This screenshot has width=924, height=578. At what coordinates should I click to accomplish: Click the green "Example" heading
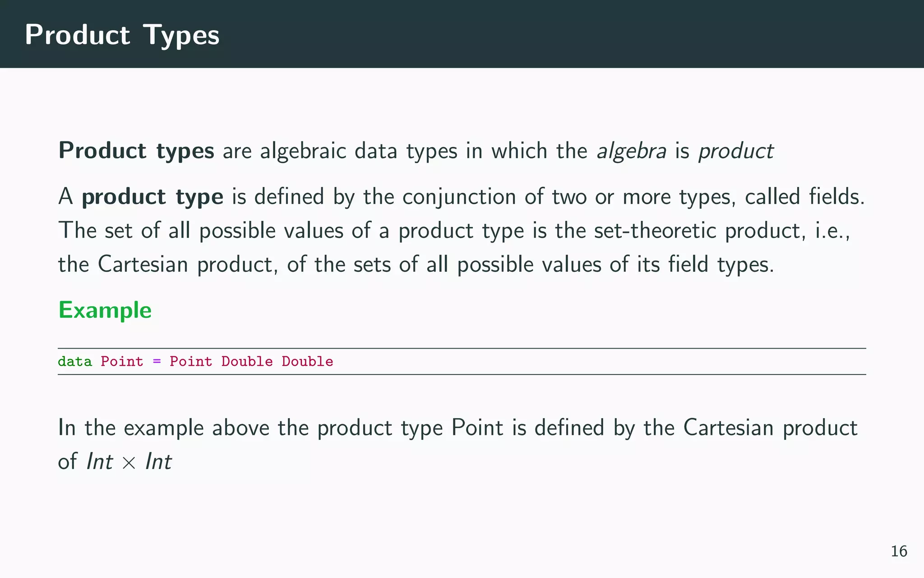pyautogui.click(x=105, y=310)
